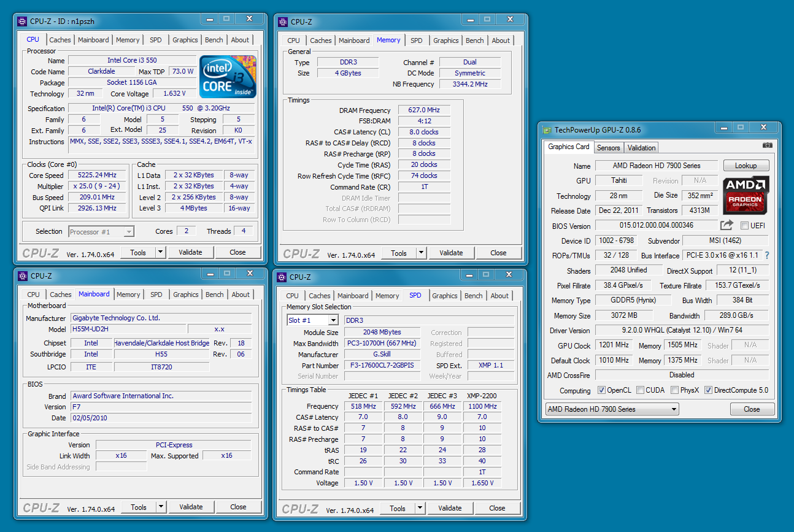Click the Lookup button in GPU-Z

coord(746,166)
